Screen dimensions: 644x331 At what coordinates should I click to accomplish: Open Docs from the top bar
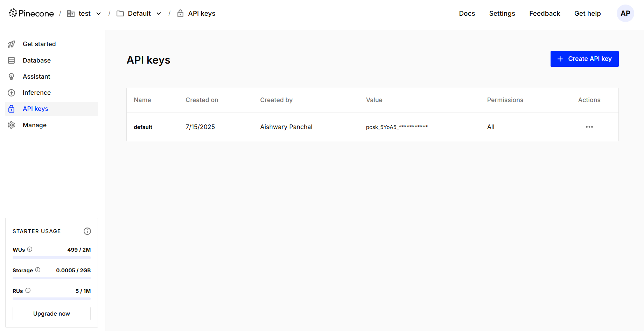(x=467, y=13)
